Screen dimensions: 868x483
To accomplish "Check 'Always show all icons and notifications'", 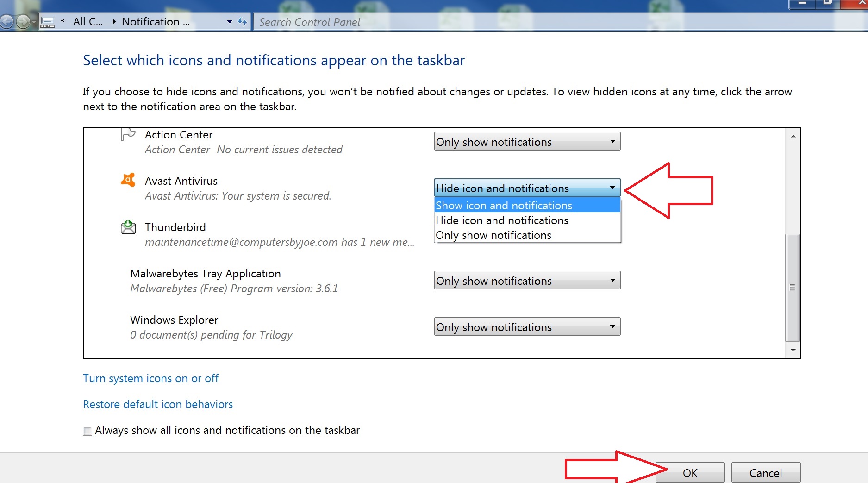I will click(87, 431).
